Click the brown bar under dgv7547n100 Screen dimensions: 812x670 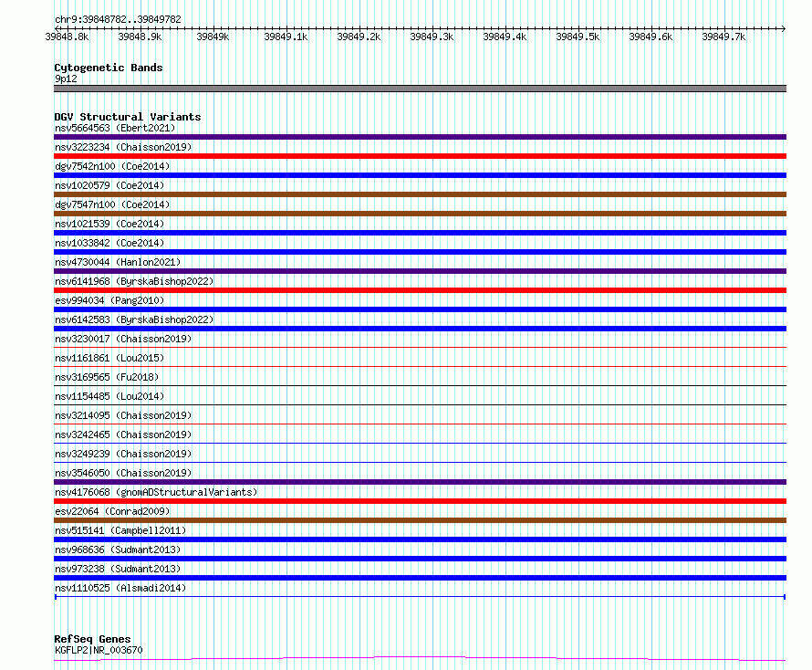click(420, 214)
